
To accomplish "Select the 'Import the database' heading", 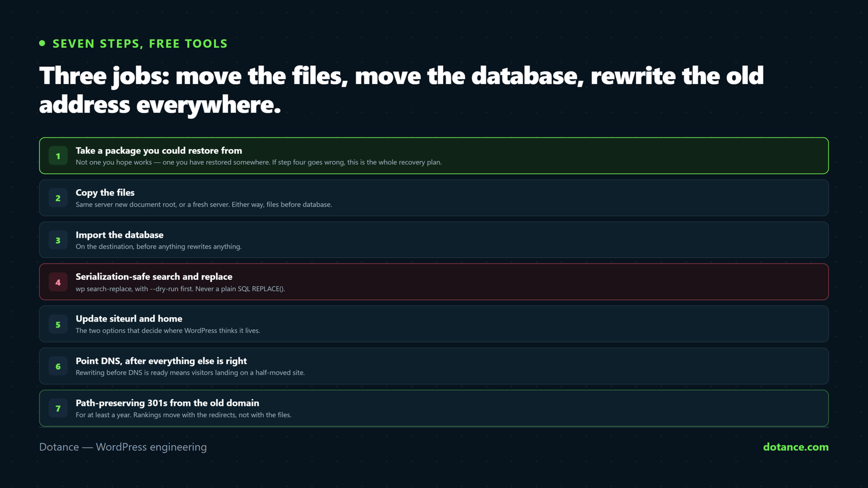I will pos(119,235).
